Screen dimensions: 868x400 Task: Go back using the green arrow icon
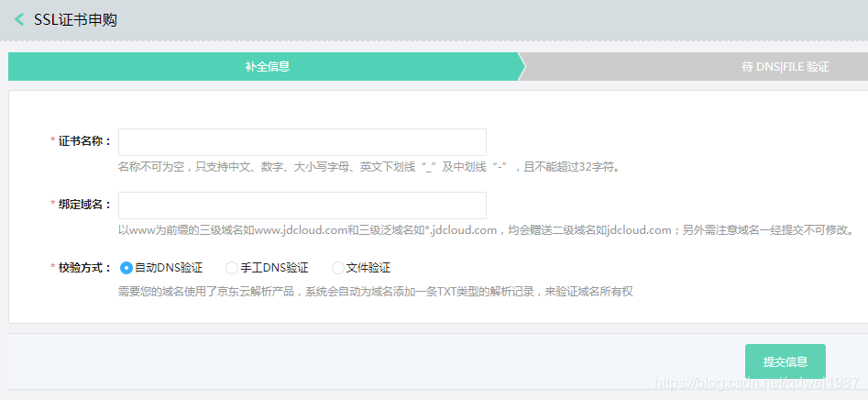point(19,20)
